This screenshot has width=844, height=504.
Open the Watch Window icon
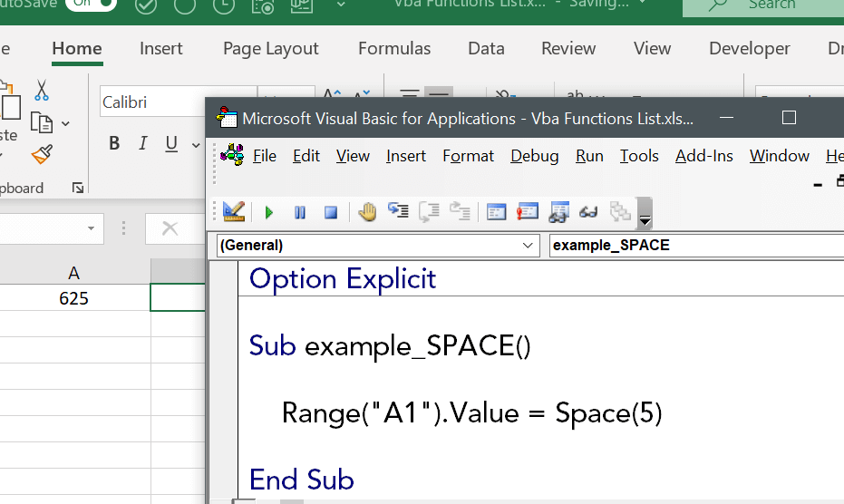click(558, 211)
